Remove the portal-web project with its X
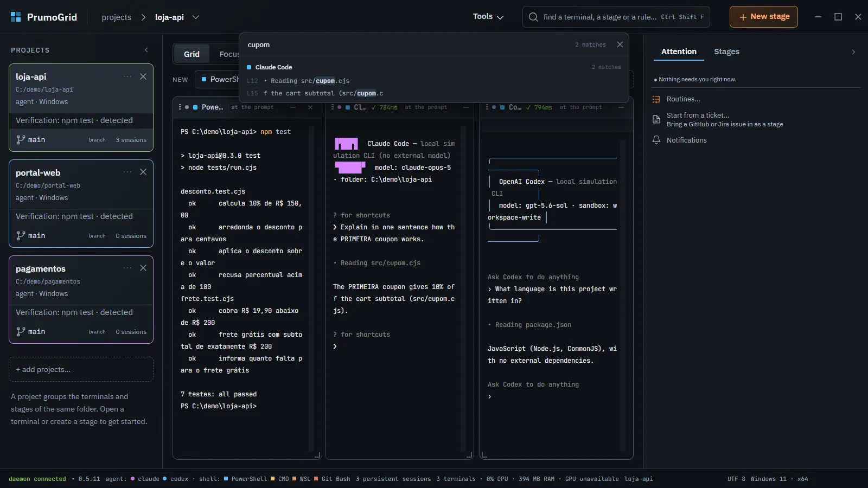 (x=143, y=172)
